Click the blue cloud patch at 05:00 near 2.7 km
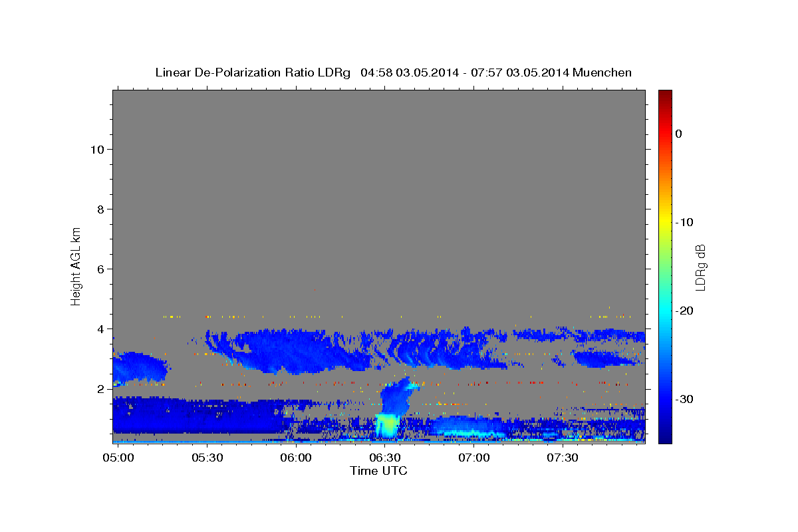 pyautogui.click(x=138, y=368)
